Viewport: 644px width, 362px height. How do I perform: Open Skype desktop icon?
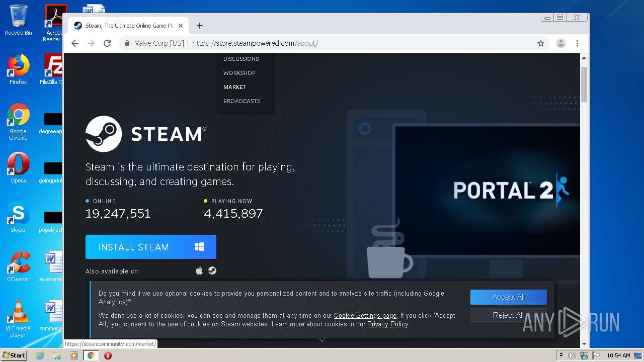coord(18,217)
